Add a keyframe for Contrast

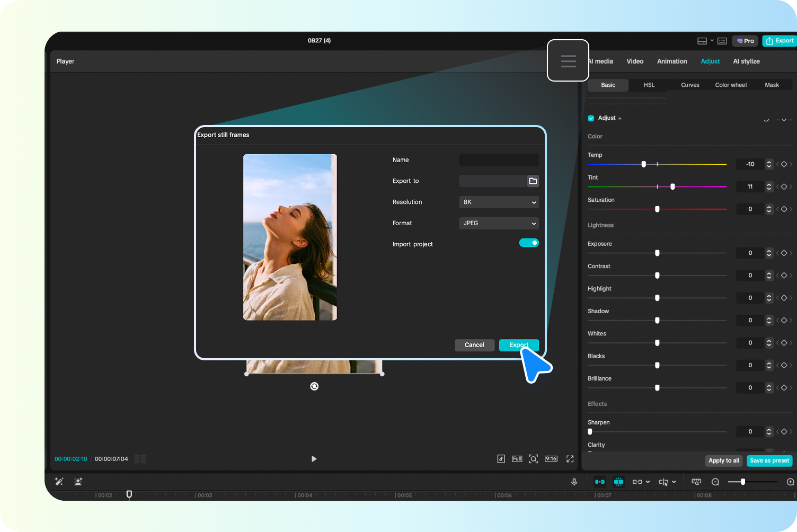[x=784, y=276]
